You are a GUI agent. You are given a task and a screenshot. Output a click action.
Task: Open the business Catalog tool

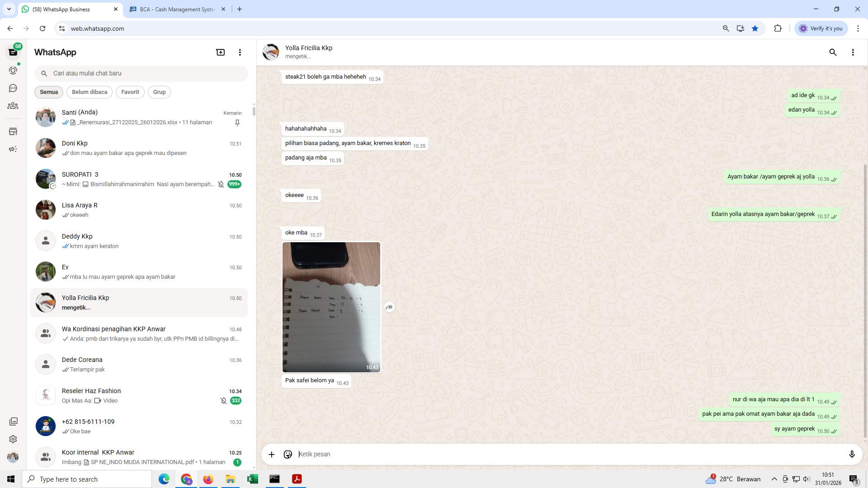click(13, 131)
